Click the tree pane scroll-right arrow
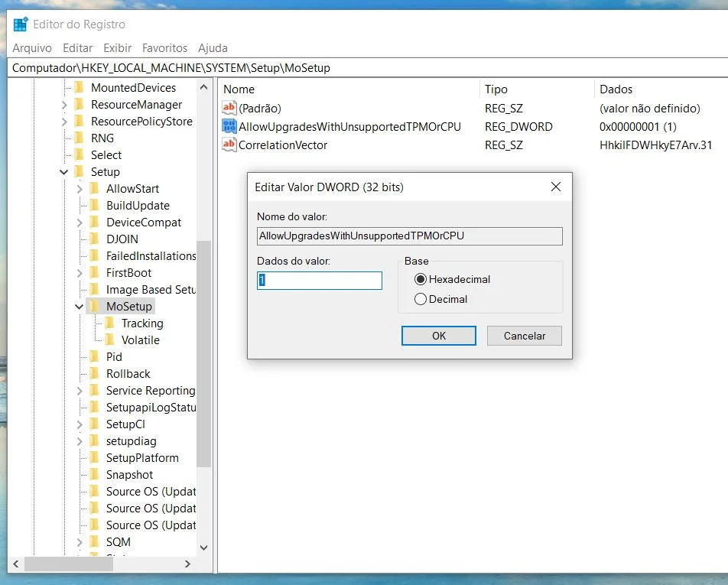This screenshot has width=728, height=585. click(187, 564)
